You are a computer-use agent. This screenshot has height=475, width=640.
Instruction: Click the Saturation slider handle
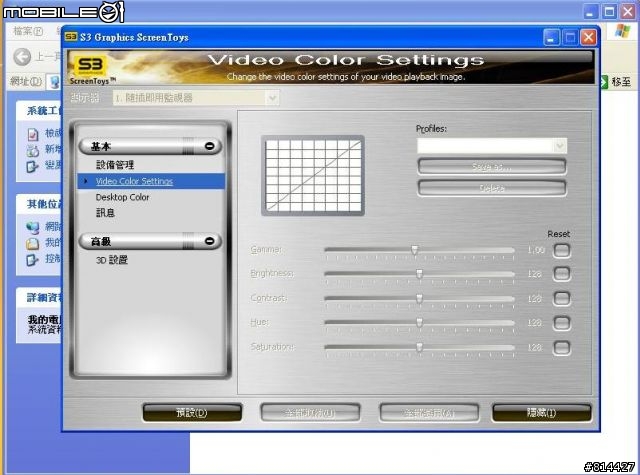(420, 347)
